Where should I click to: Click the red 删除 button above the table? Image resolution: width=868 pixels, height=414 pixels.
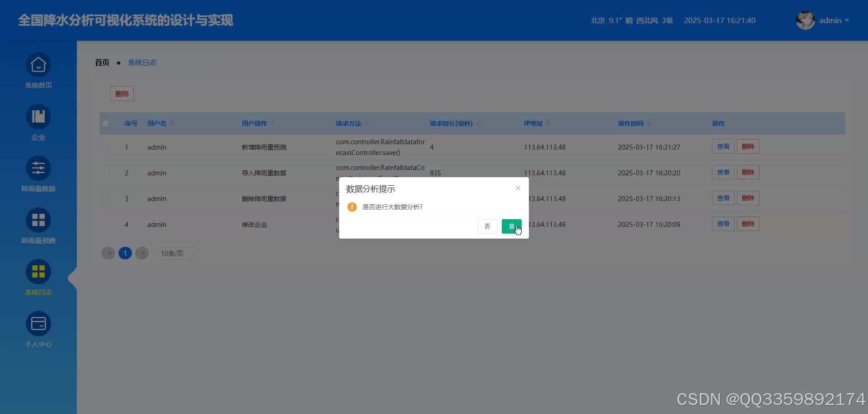(x=122, y=94)
